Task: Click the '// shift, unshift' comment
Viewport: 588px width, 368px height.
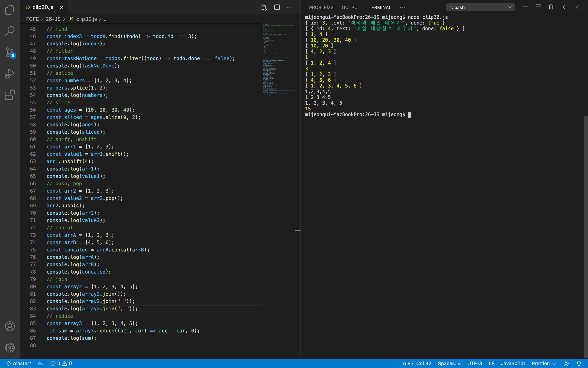Action: pyautogui.click(x=71, y=139)
